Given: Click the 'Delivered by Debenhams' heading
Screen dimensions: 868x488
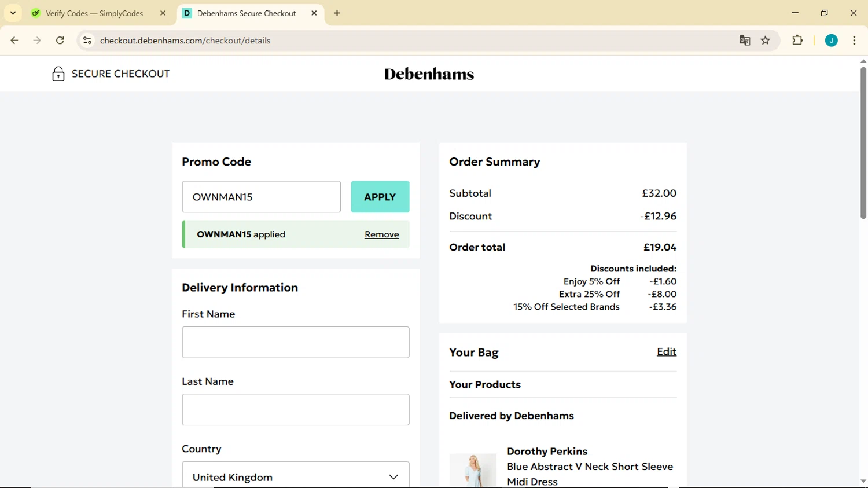Looking at the screenshot, I should (x=512, y=416).
